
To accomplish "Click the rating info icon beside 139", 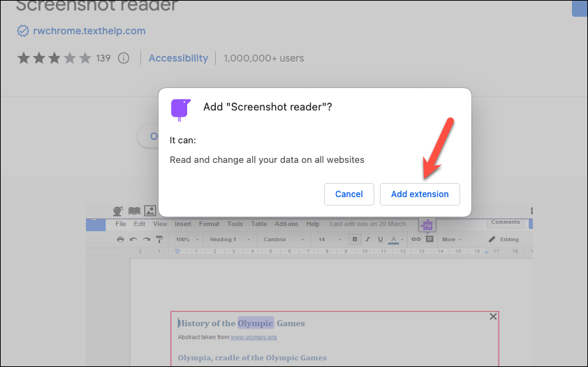I will [x=124, y=58].
